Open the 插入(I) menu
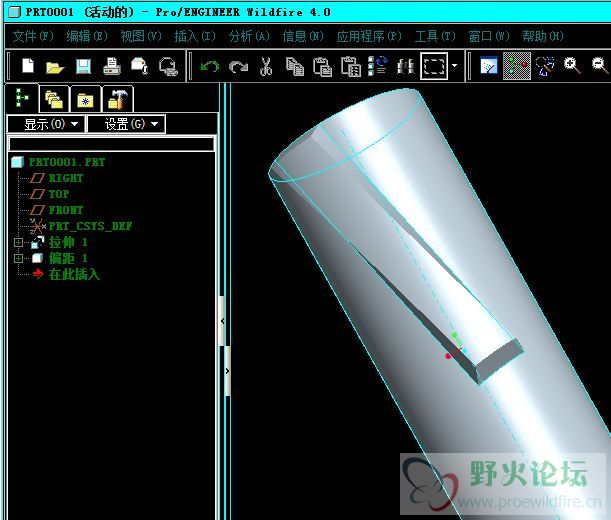Image resolution: width=611 pixels, height=520 pixels. (x=194, y=36)
